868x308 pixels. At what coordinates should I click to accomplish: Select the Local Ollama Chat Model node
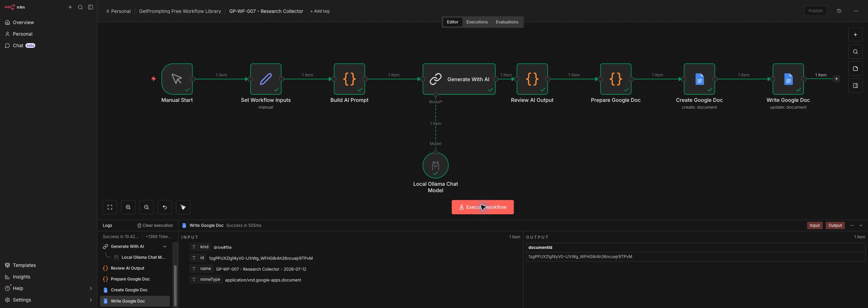[x=435, y=165]
